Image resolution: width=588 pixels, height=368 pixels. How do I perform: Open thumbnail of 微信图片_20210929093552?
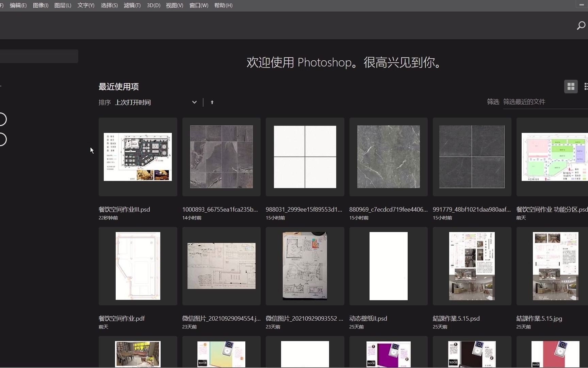[x=305, y=266]
